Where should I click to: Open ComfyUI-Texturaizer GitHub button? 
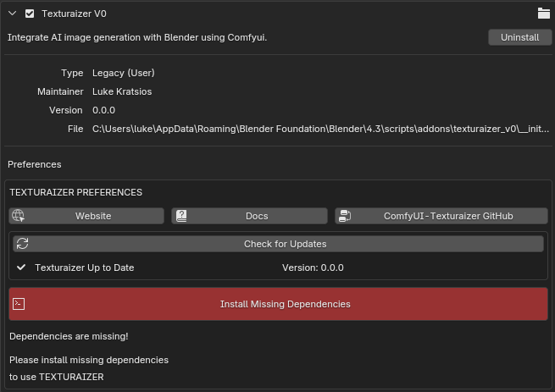(441, 216)
